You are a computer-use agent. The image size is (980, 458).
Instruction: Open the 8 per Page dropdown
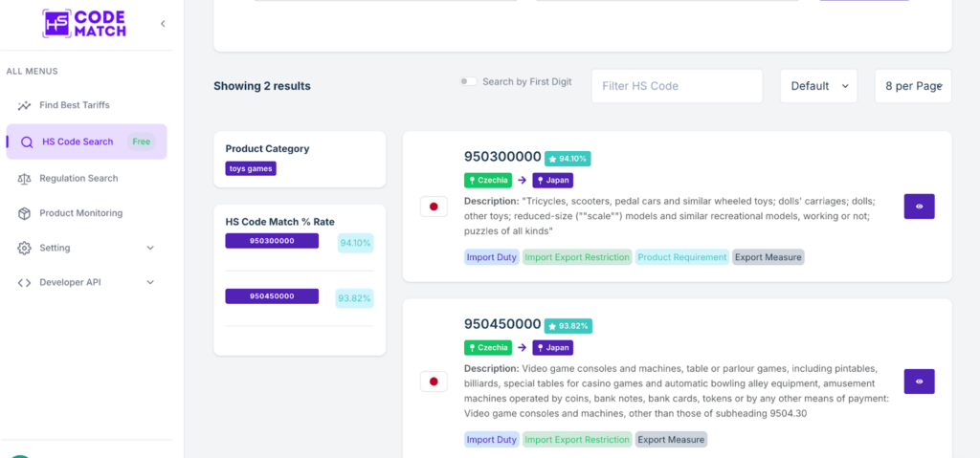[x=912, y=86]
